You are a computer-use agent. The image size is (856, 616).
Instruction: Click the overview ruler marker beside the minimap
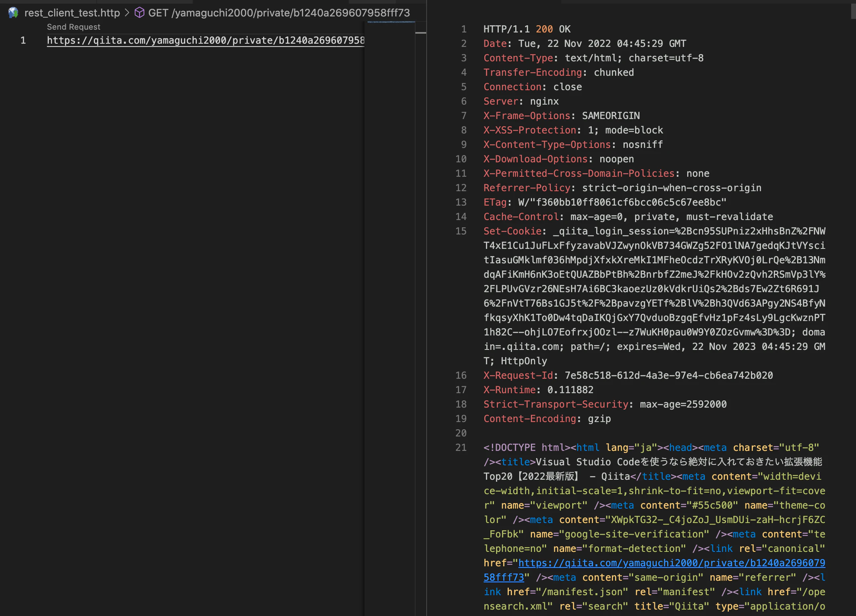pyautogui.click(x=421, y=32)
